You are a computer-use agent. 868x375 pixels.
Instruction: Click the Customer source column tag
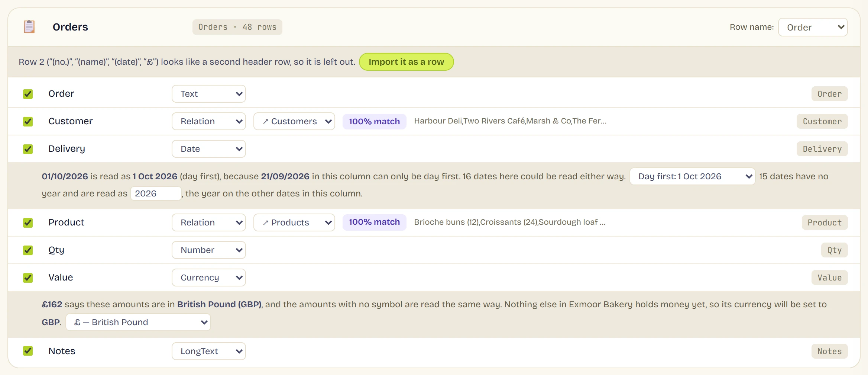pyautogui.click(x=822, y=121)
